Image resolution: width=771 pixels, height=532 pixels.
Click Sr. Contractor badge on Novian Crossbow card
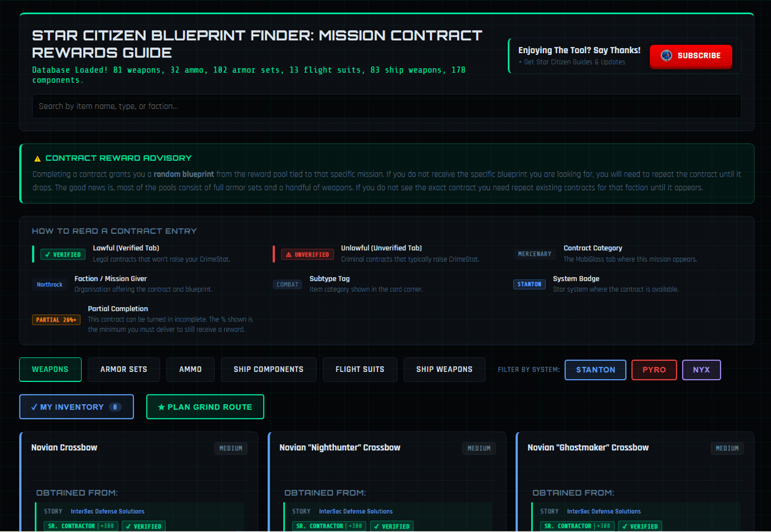(81, 526)
